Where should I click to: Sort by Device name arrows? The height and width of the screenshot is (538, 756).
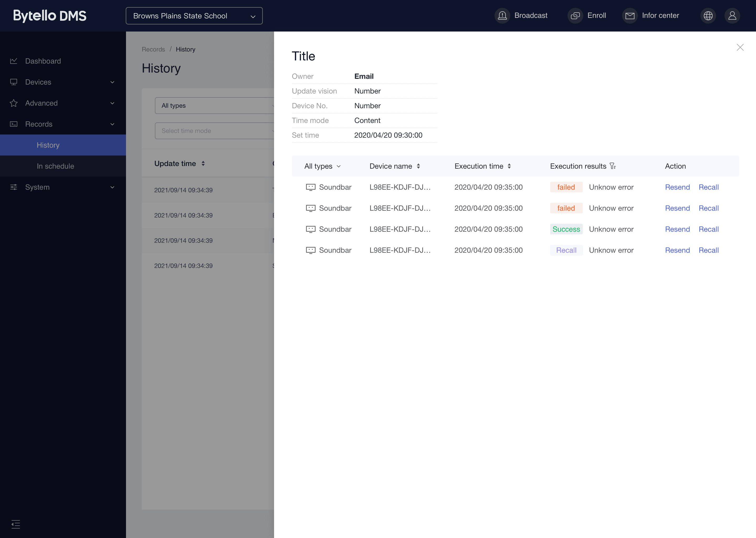click(x=418, y=166)
